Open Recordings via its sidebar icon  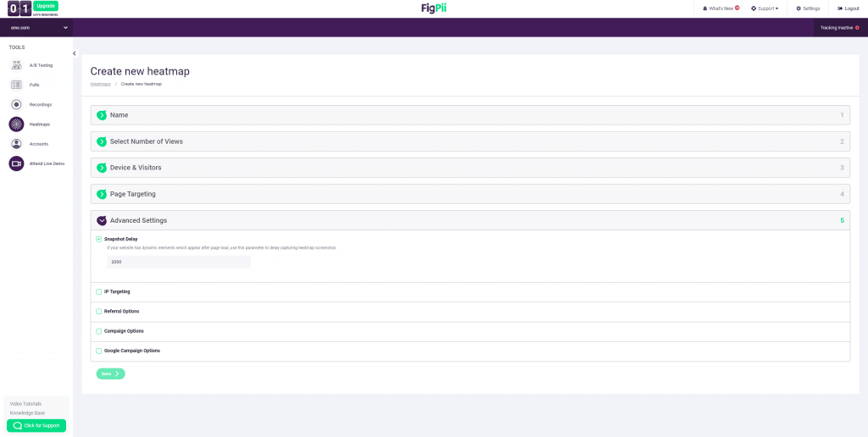tap(16, 104)
